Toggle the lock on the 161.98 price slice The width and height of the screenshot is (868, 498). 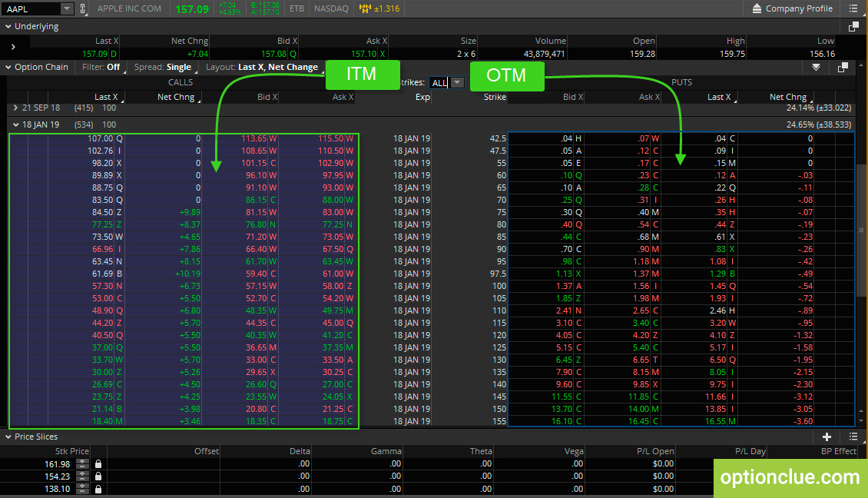point(98,464)
